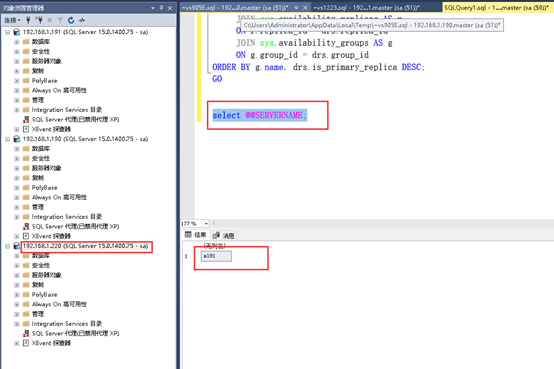554x369 pixels.
Task: Expand 数据库 under server 192.168.1.220
Action: [x=17, y=256]
